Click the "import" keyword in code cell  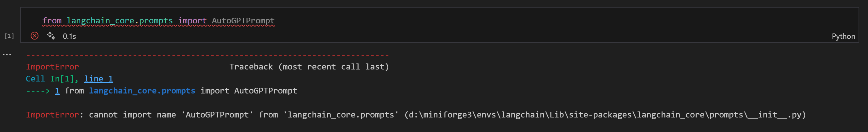click(192, 21)
